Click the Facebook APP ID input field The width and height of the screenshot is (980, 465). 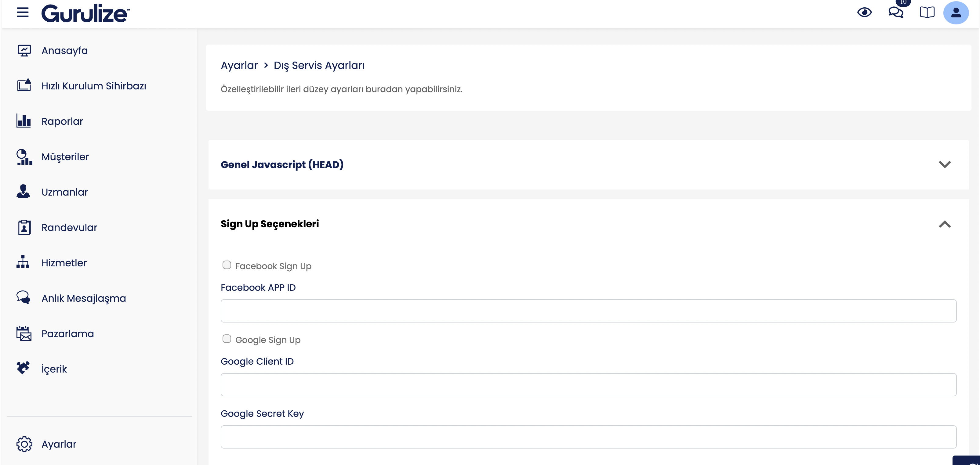[588, 311]
